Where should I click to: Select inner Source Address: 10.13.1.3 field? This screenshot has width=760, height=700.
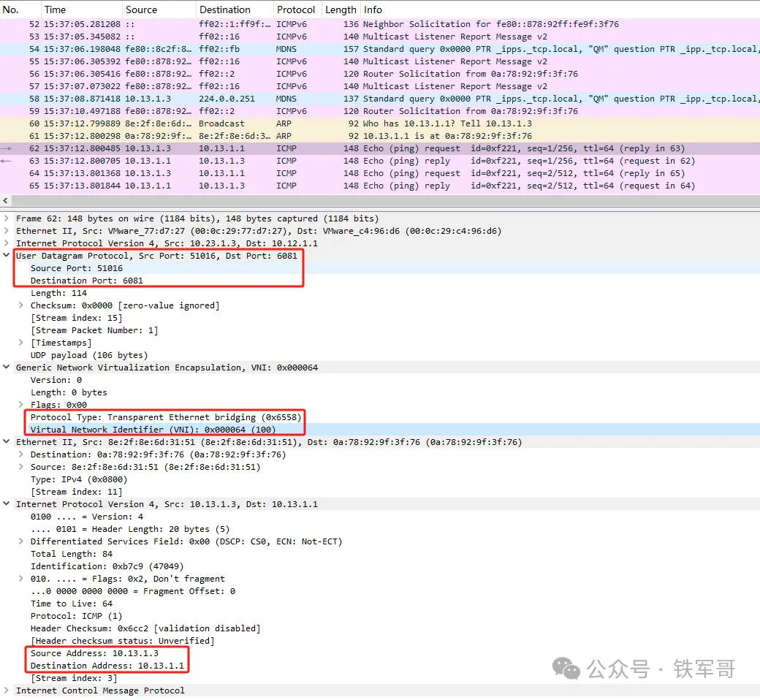click(x=94, y=653)
